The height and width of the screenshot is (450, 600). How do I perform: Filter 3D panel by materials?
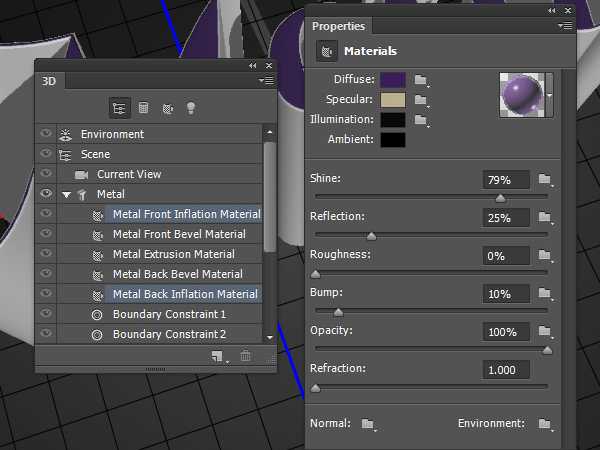(x=166, y=108)
